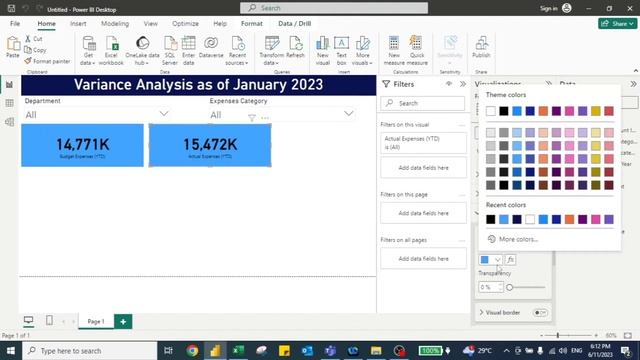This screenshot has width=640, height=360.
Task: Click the fx conditional formatting button
Action: (x=510, y=260)
